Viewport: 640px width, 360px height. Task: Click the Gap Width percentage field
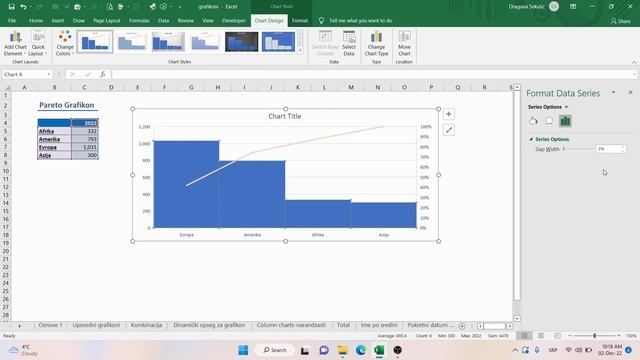610,149
